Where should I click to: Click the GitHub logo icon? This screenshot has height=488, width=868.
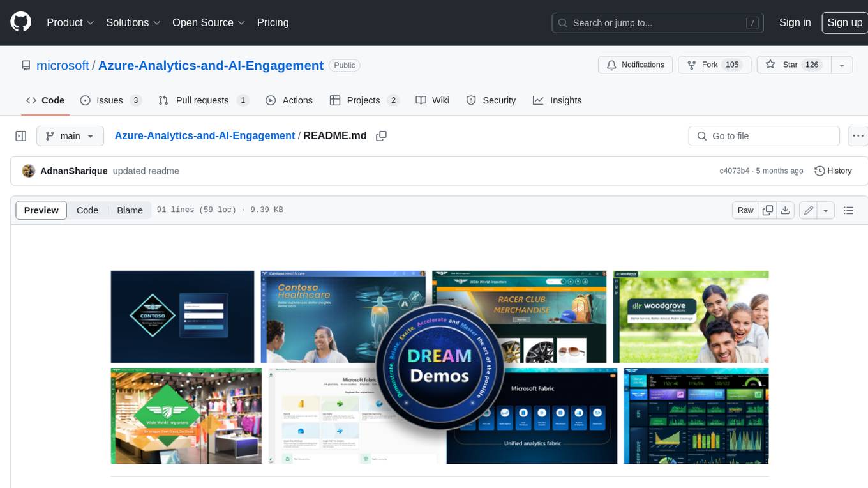tap(21, 22)
